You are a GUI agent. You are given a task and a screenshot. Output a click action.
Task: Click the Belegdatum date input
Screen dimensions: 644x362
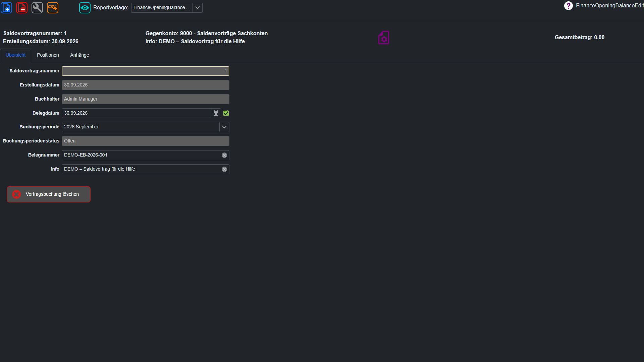click(x=137, y=113)
